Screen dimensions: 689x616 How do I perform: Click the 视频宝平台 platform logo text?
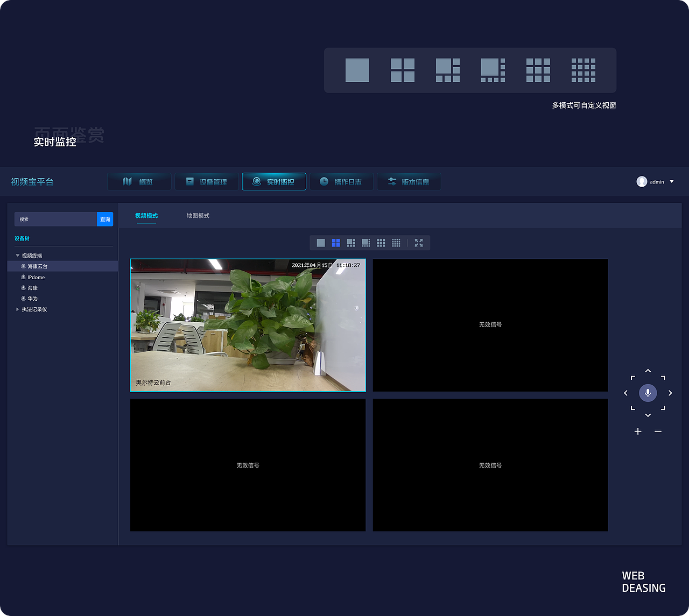32,182
